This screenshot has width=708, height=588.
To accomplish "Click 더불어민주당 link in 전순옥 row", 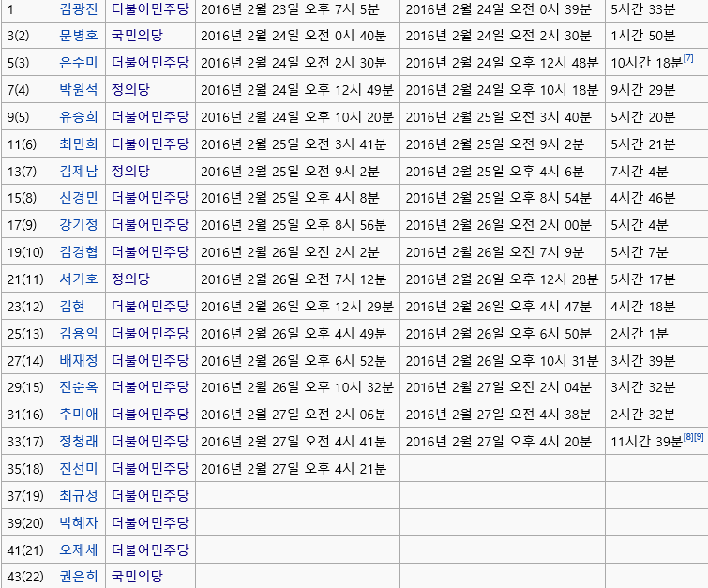I will (x=150, y=386).
